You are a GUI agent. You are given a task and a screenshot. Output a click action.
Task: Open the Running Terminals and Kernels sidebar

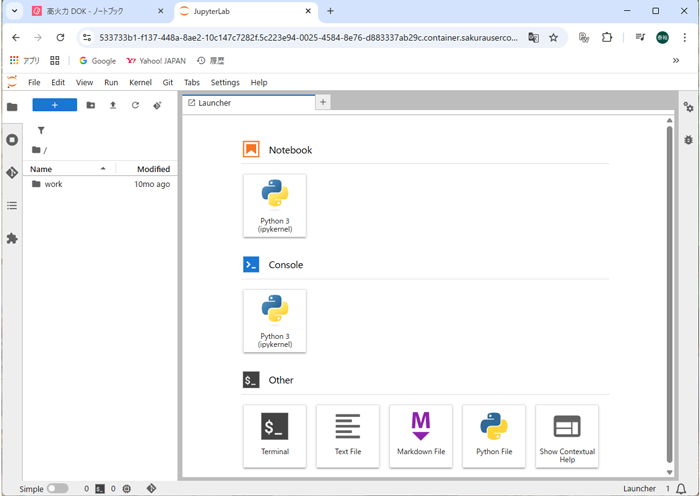(x=12, y=140)
